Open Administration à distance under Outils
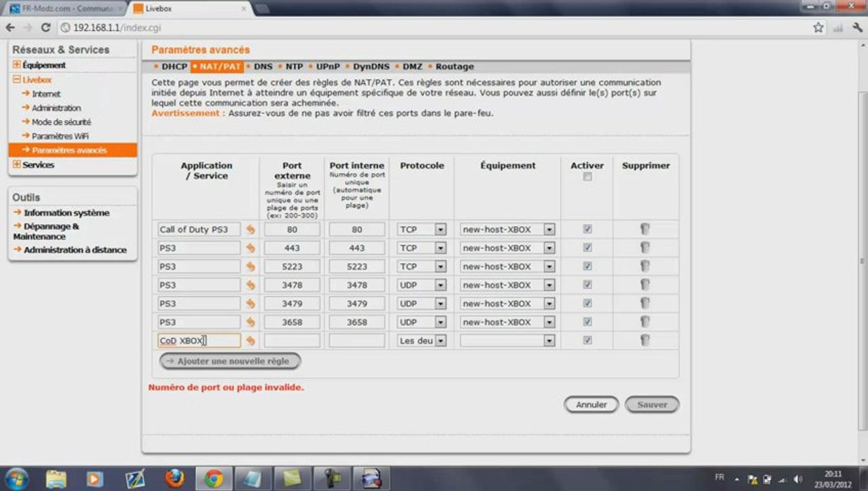 coord(75,250)
